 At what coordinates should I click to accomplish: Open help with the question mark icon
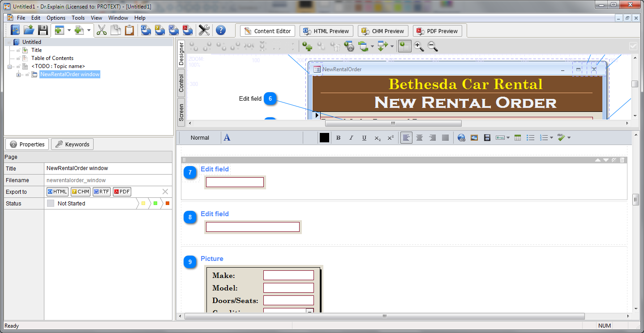coord(220,30)
